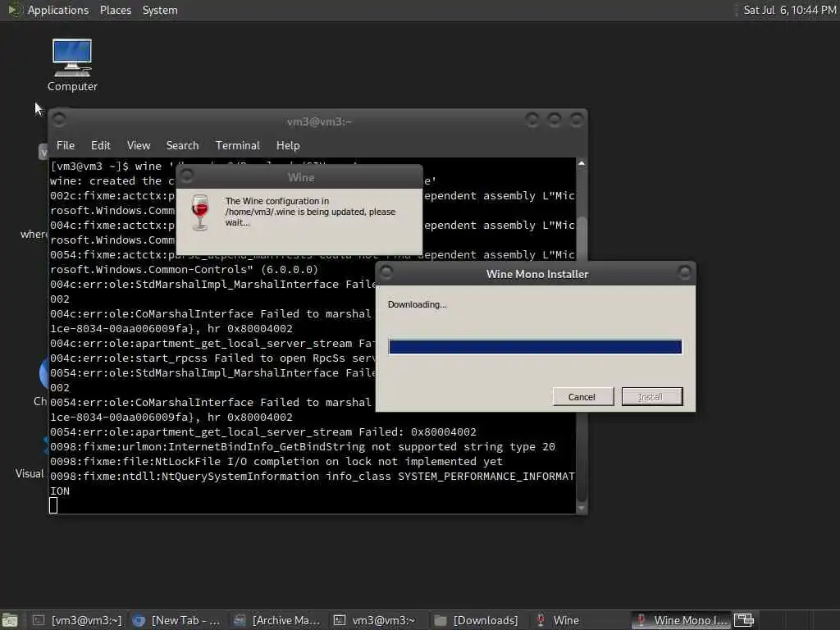The width and height of the screenshot is (840, 630).
Task: Open the terminal Help menu
Action: (288, 146)
